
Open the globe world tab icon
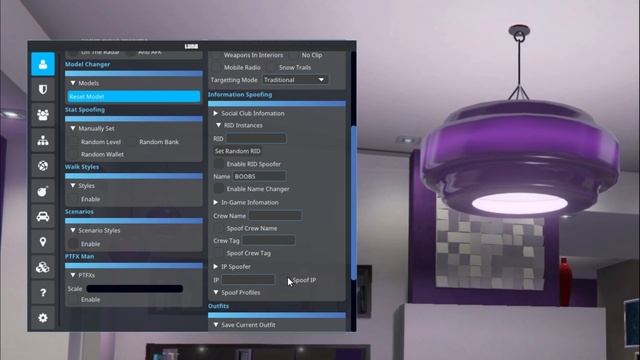(x=43, y=166)
